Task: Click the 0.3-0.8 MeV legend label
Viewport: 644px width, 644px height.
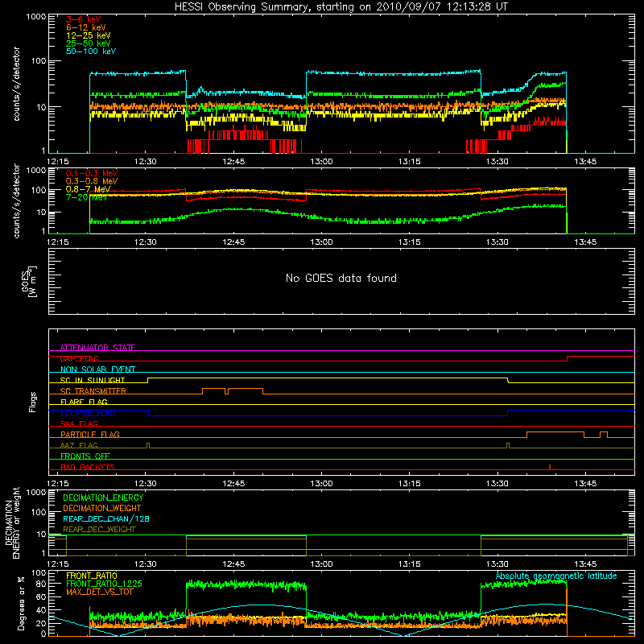Action: 92,182
